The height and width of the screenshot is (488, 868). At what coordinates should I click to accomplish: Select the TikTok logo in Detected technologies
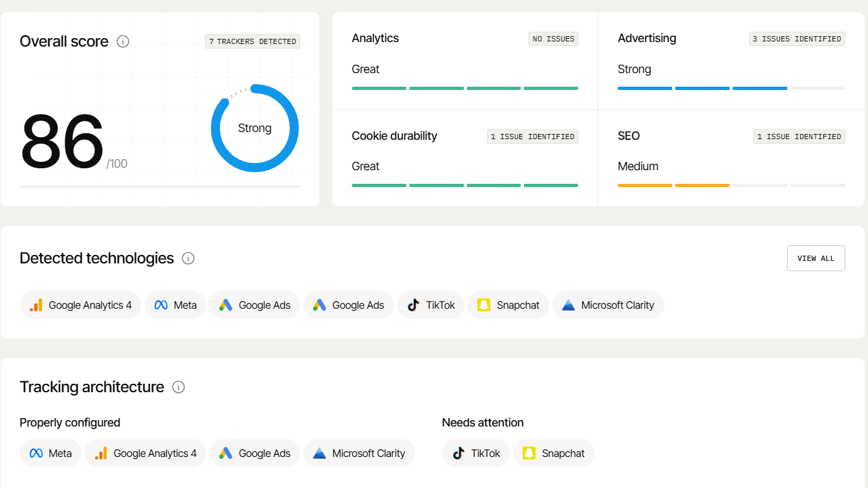pyautogui.click(x=413, y=305)
